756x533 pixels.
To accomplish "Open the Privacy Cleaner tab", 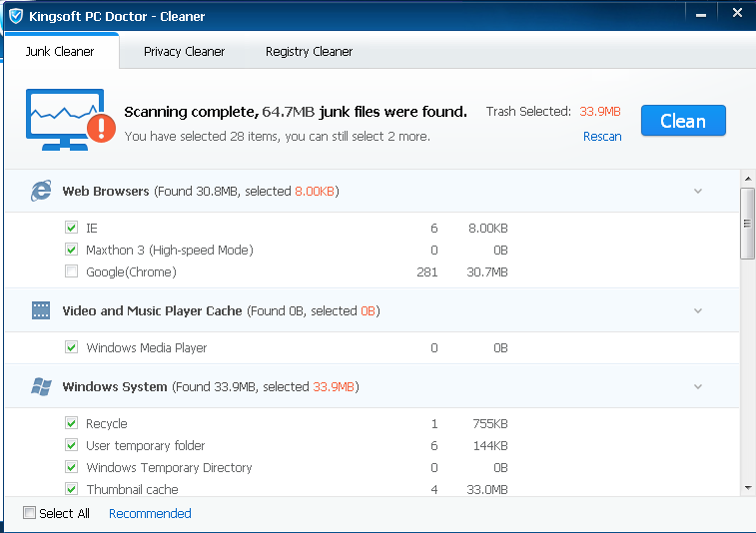I will (x=184, y=52).
